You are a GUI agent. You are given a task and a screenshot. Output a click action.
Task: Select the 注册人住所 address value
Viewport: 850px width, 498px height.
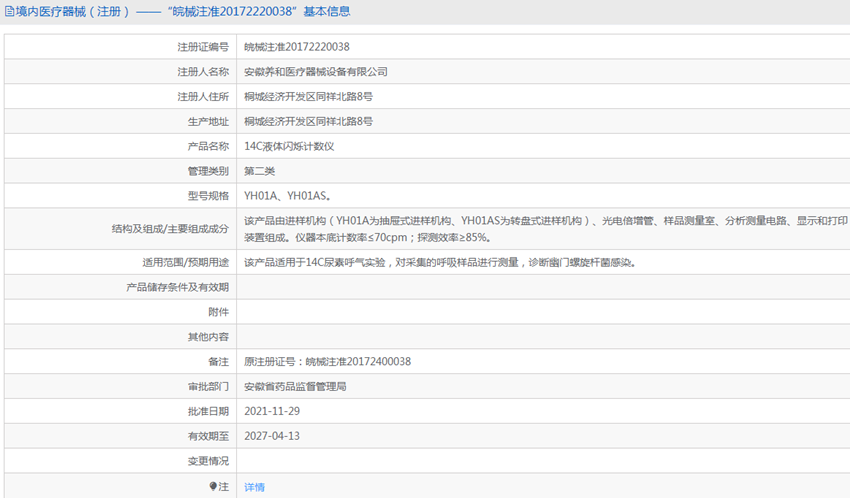click(308, 97)
